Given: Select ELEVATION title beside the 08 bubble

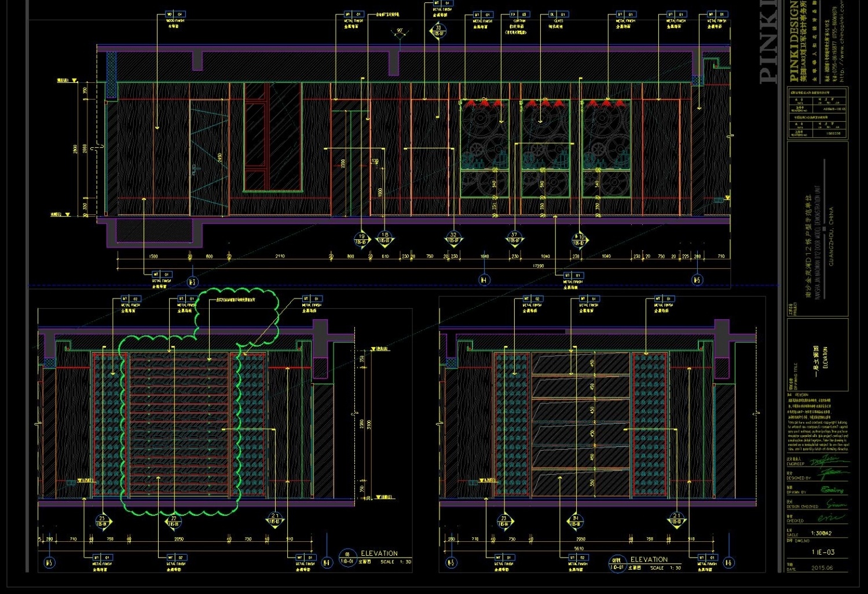Looking at the screenshot, I should 379,553.
